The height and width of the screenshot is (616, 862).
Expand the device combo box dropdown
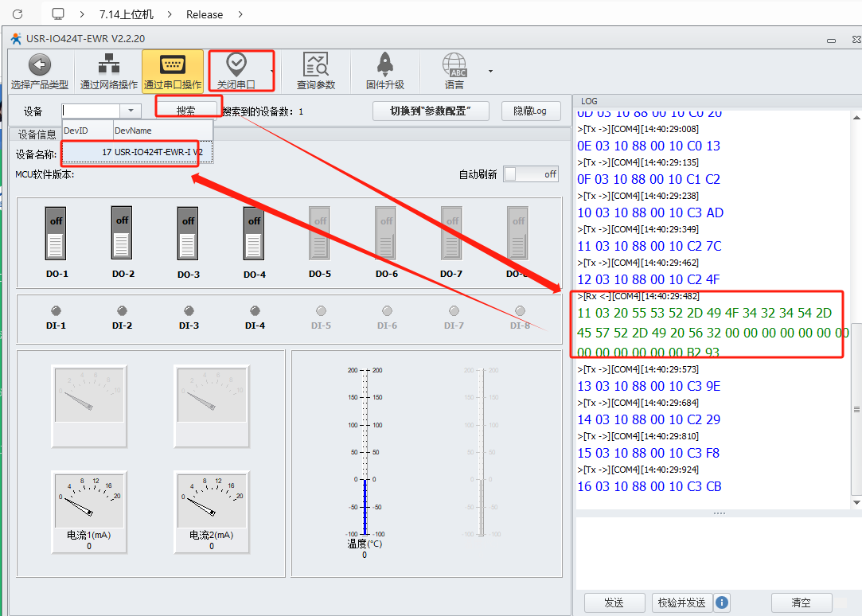point(131,111)
